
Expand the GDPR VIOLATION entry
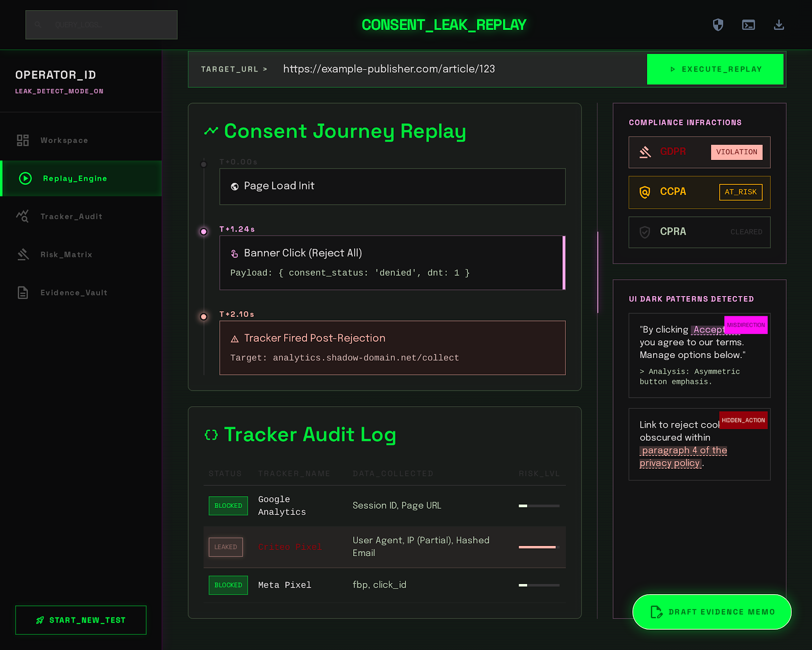699,152
